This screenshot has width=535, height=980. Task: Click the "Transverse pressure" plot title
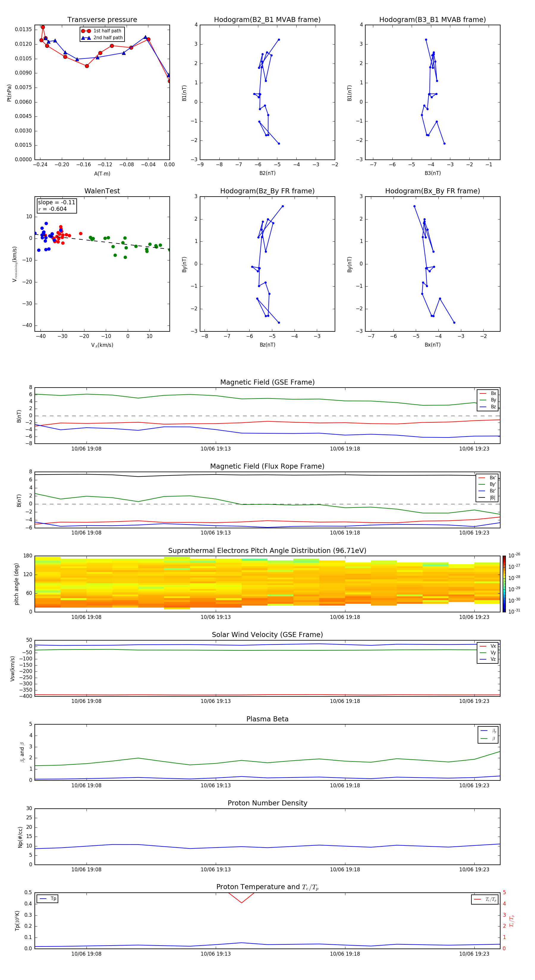click(x=102, y=19)
